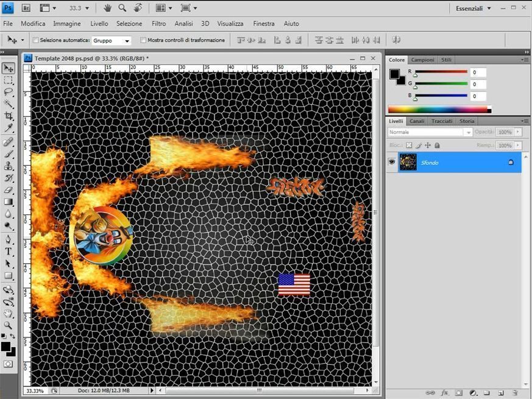This screenshot has width=532, height=399.
Task: Click the red R channel slider
Action: (441, 72)
